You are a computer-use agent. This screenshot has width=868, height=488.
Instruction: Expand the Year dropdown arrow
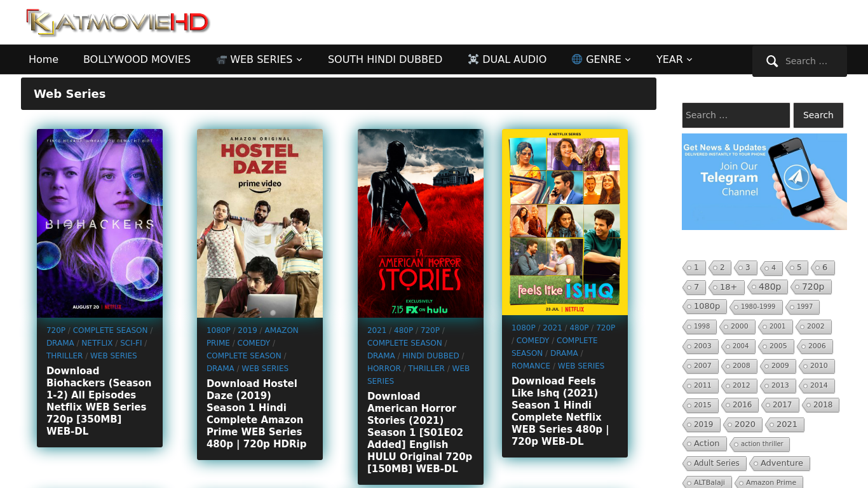tap(689, 60)
